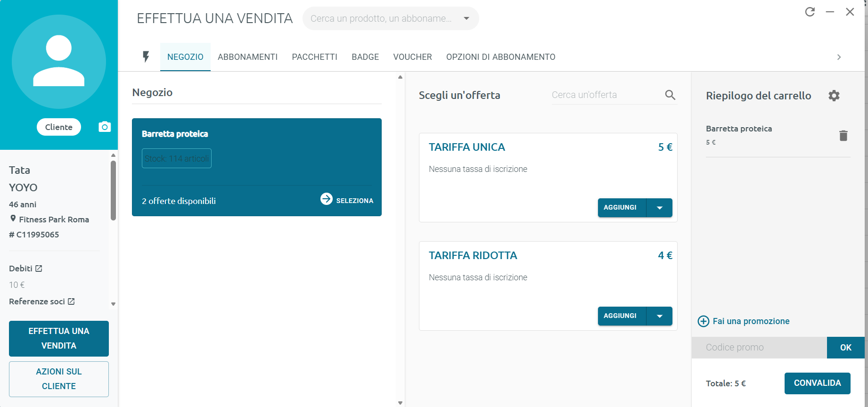Click sidebar scroll up arrow
This screenshot has width=868, height=407.
click(113, 155)
